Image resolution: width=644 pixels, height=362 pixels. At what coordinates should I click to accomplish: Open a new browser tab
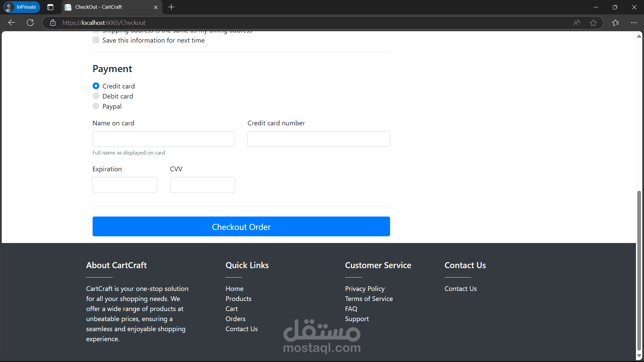coord(171,7)
